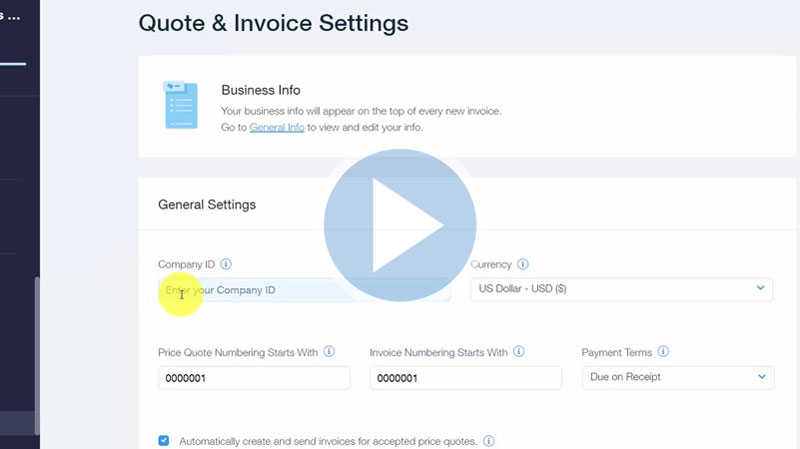This screenshot has width=800, height=449.
Task: Click the Price Quote Numbering input field
Action: click(x=254, y=377)
